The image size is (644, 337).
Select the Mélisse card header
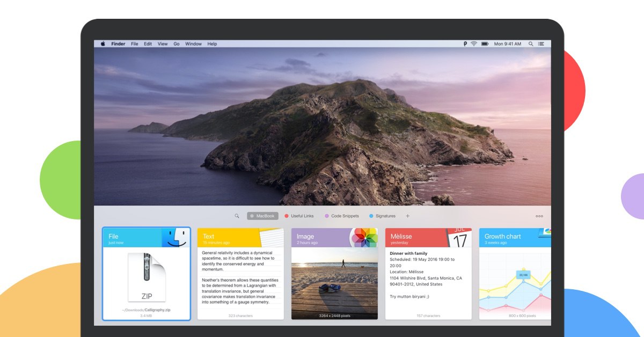pos(428,238)
